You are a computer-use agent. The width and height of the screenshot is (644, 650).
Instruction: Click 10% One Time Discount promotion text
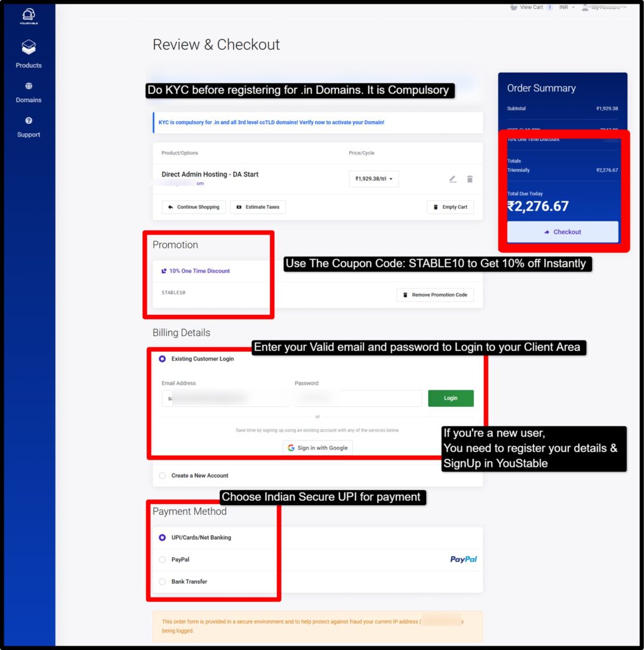tap(199, 270)
